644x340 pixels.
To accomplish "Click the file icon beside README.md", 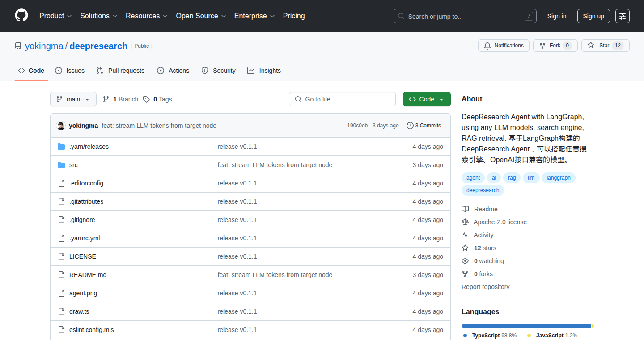I will [61, 275].
